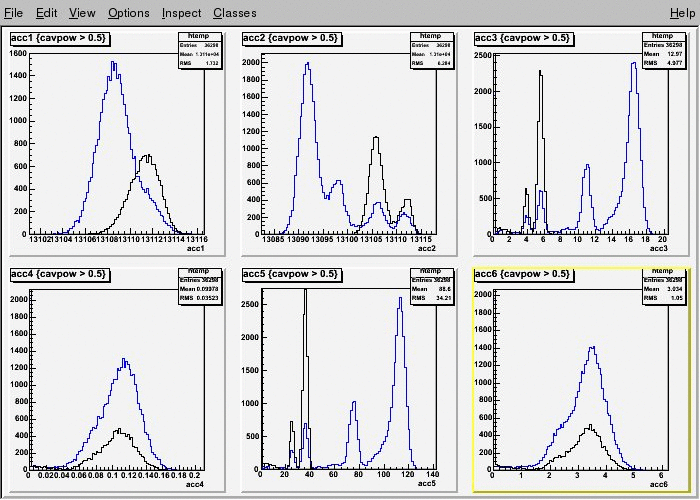This screenshot has width=700, height=500.
Task: Click the htemp stats box in acc3 plot
Action: click(x=664, y=50)
